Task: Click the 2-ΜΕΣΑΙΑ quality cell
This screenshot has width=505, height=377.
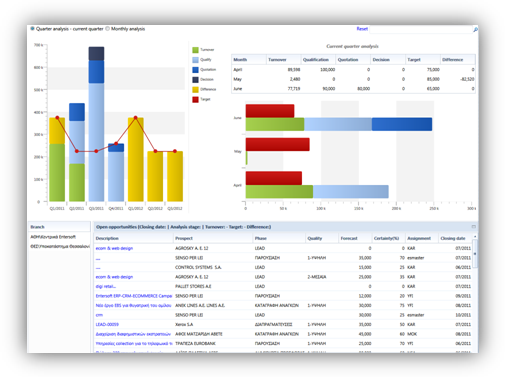Action: (x=317, y=277)
